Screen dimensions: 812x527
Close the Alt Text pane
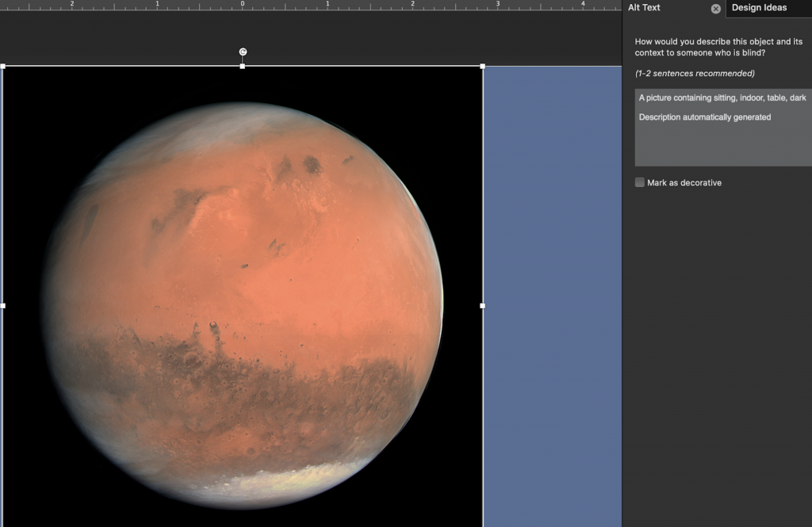pyautogui.click(x=716, y=9)
